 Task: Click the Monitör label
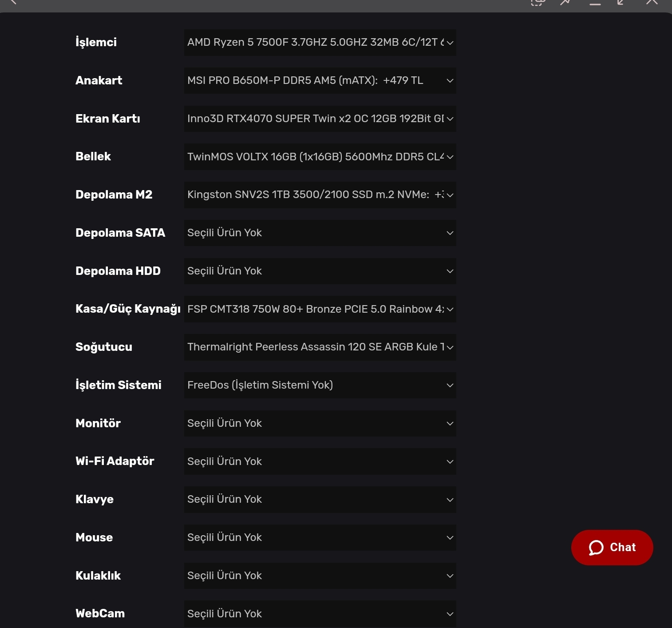[98, 423]
